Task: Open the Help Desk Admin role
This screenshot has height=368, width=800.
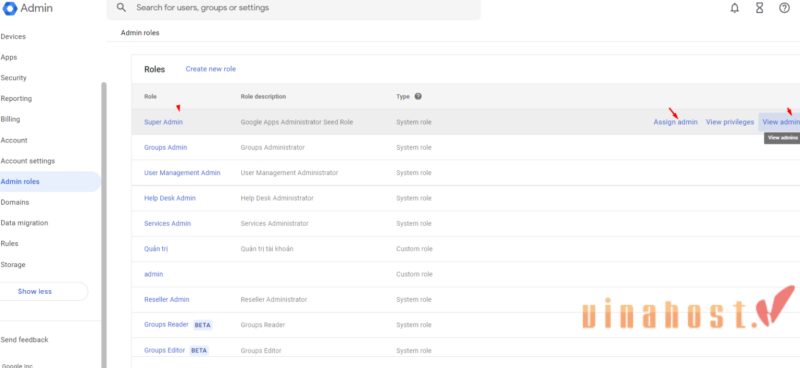Action: pyautogui.click(x=170, y=198)
